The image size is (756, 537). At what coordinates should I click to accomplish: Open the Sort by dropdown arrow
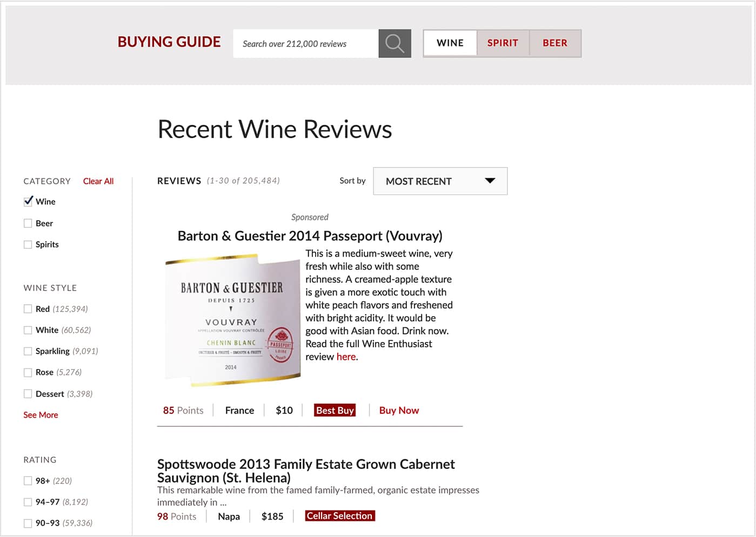[490, 180]
